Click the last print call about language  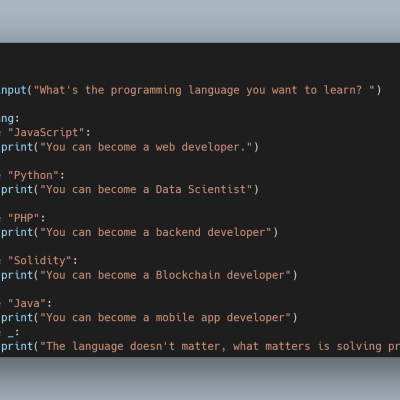click(x=17, y=346)
